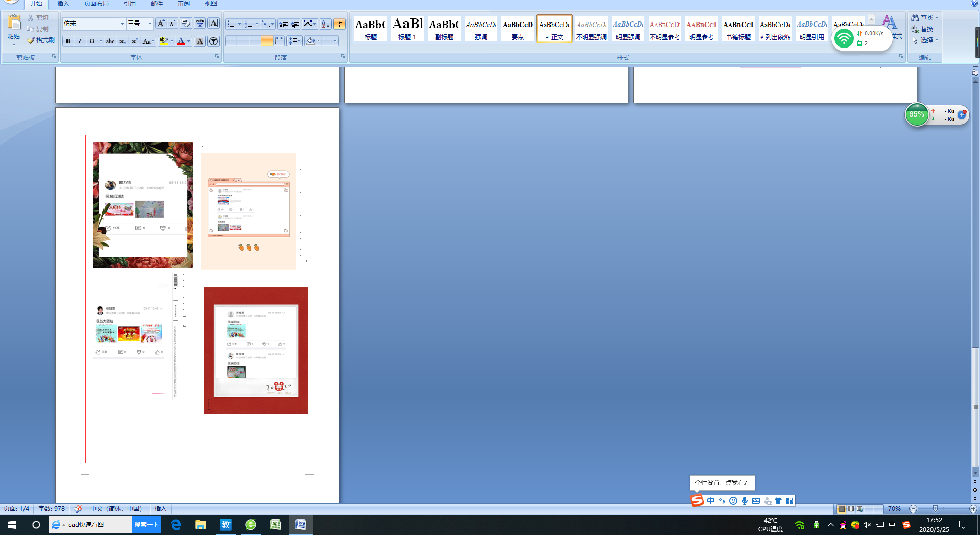Image resolution: width=980 pixels, height=535 pixels.
Task: Open the font size dropdown (三号)
Action: [150, 24]
